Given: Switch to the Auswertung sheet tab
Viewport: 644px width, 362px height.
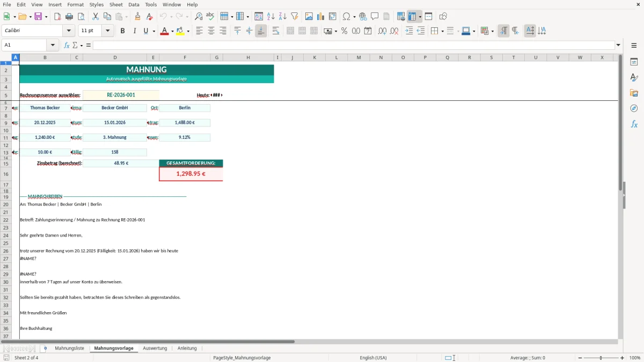Looking at the screenshot, I should click(155, 348).
